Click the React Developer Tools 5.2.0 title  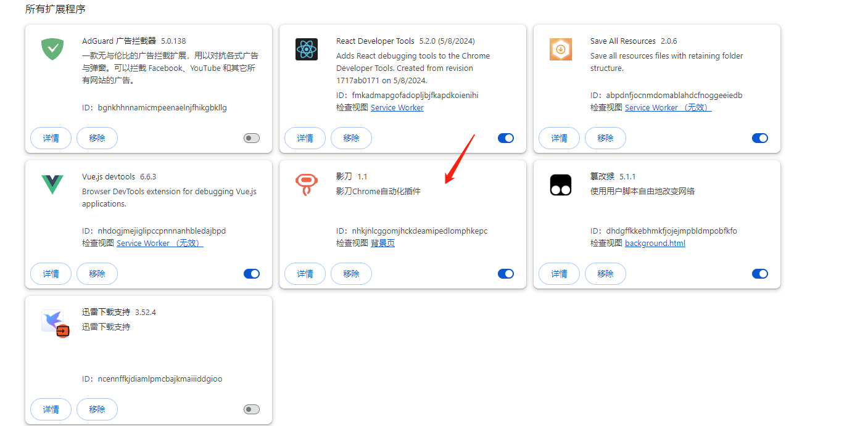pos(405,41)
